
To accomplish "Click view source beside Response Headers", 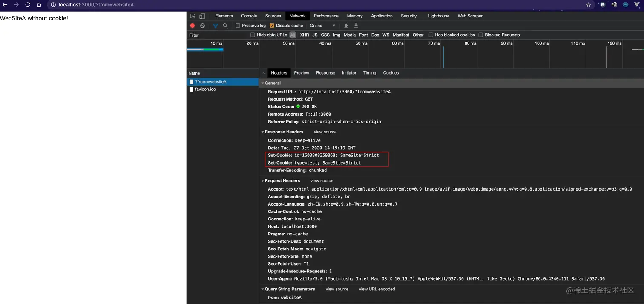I will pyautogui.click(x=325, y=132).
